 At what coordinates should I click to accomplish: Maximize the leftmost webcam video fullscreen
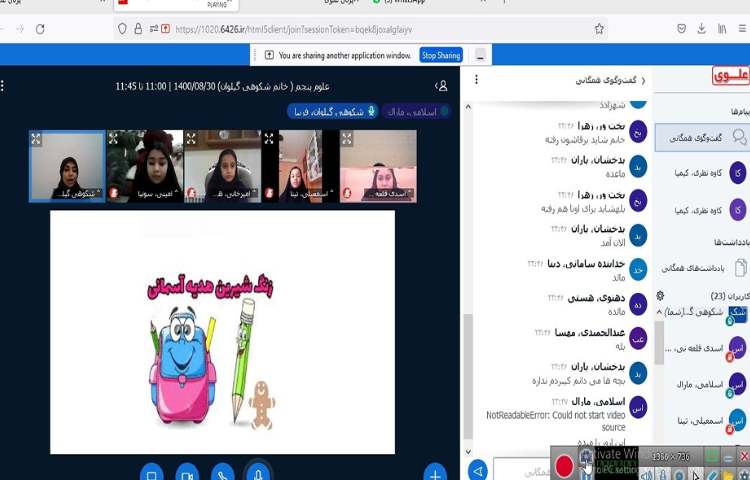(36, 139)
